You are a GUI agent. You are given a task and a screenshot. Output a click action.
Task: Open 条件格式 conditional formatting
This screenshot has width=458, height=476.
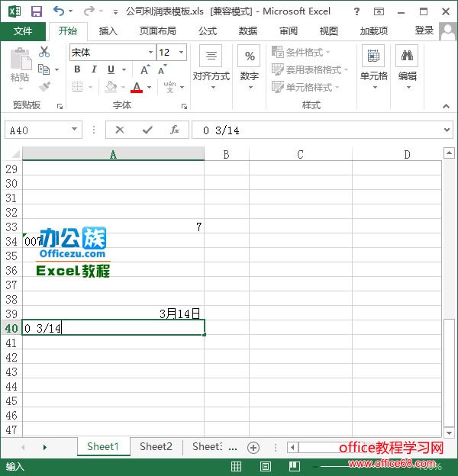(x=301, y=52)
